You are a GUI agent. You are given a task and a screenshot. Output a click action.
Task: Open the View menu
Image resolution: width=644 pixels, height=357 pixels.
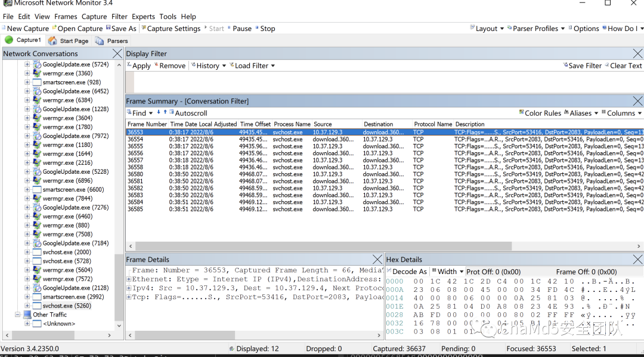pyautogui.click(x=42, y=17)
